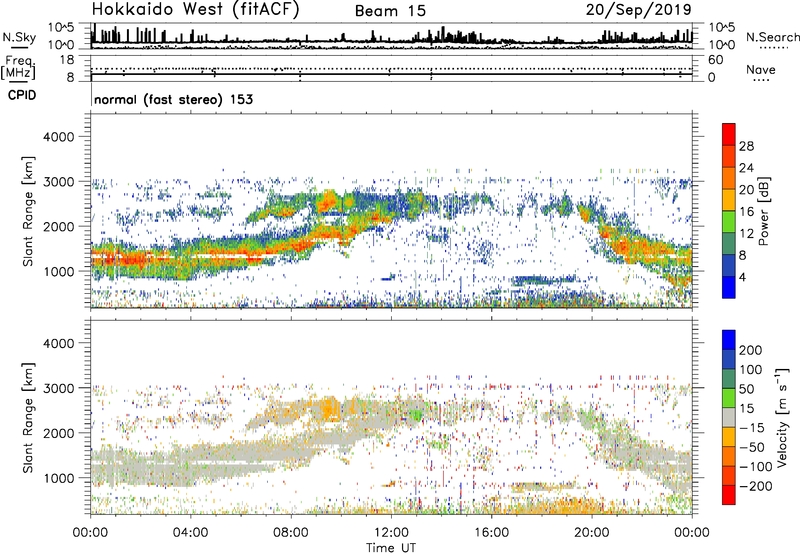Click the 'Nave' legend label
The width and height of the screenshot is (800, 554).
tap(761, 69)
